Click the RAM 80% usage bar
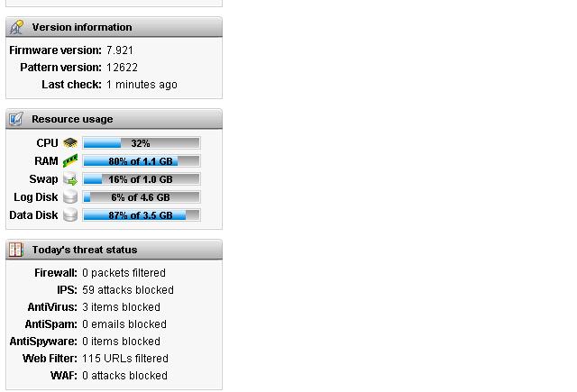 [x=142, y=160]
